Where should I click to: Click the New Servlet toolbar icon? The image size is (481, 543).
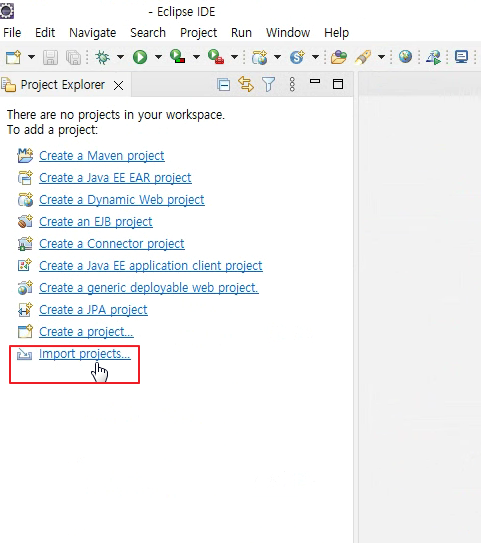point(297,57)
